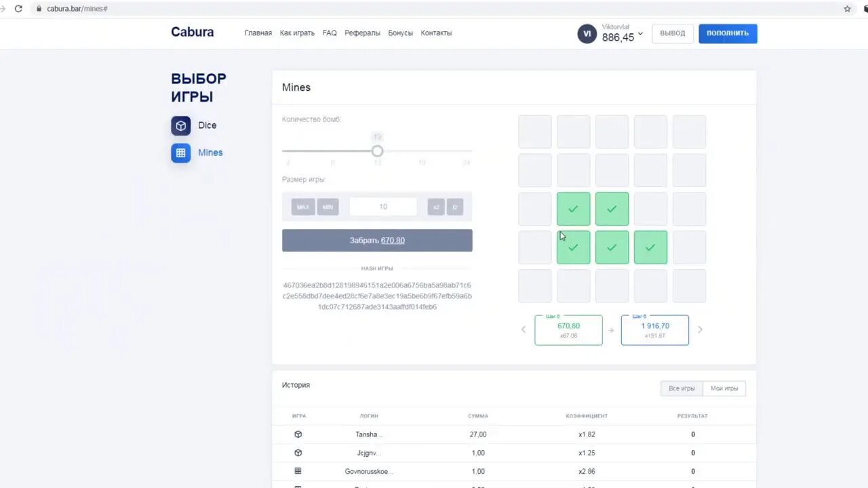Open last cell in third grid row
This screenshot has height=488, width=868.
tap(689, 209)
